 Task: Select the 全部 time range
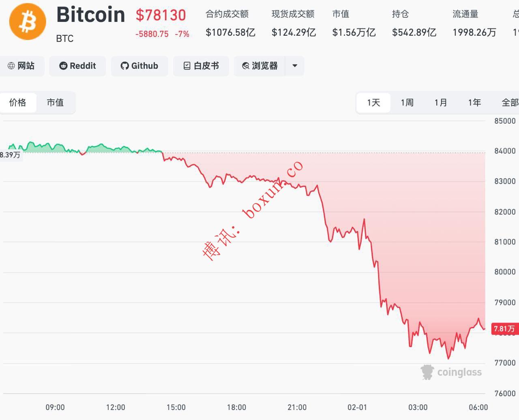click(509, 103)
